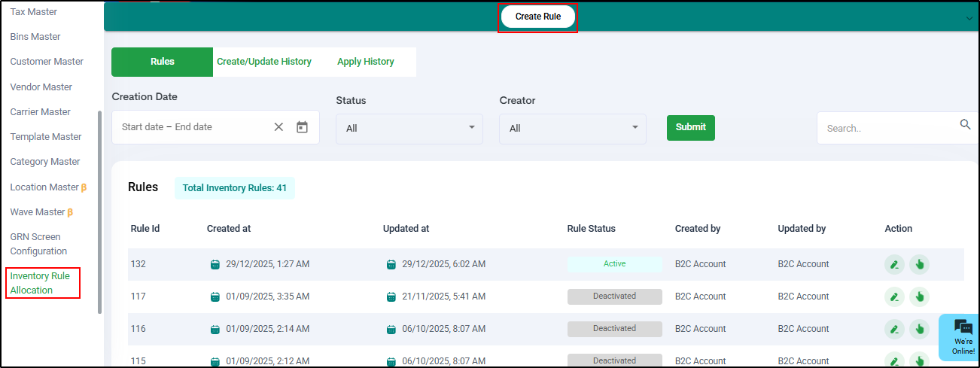Click the sidebar vertical scrollbar
Screen dimensions: 980x368
[x=99, y=211]
